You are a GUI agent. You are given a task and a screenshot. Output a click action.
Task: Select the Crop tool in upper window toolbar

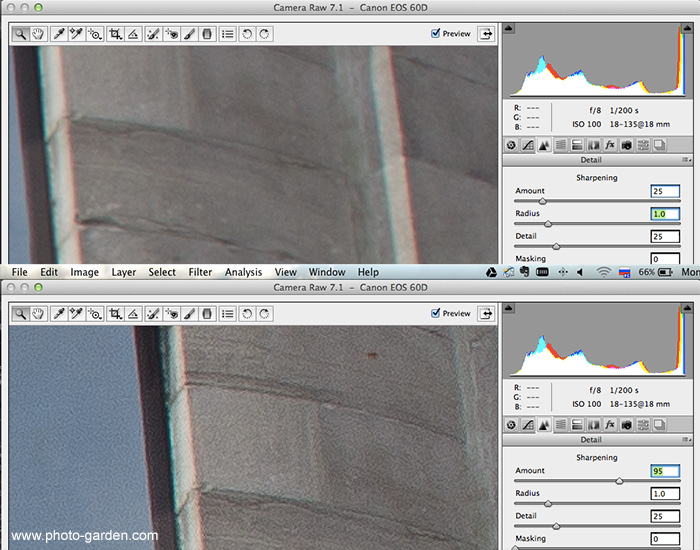115,33
